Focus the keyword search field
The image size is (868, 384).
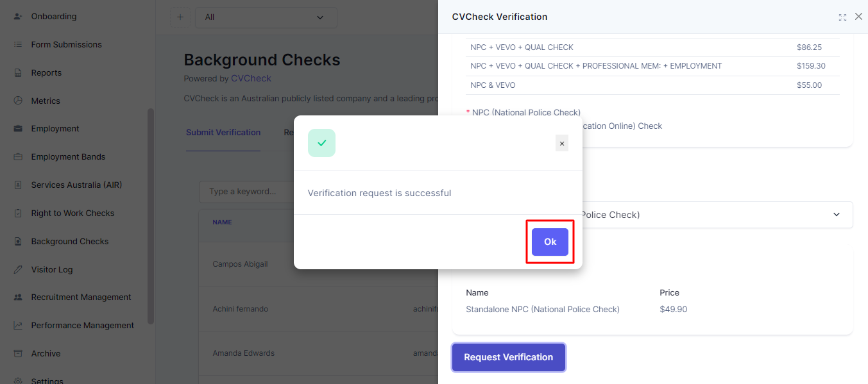pos(246,192)
